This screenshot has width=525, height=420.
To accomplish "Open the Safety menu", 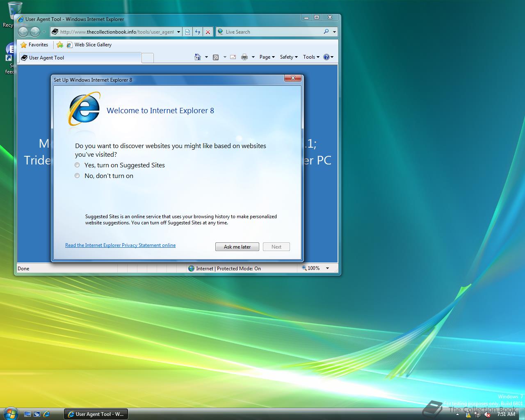I will [x=289, y=57].
